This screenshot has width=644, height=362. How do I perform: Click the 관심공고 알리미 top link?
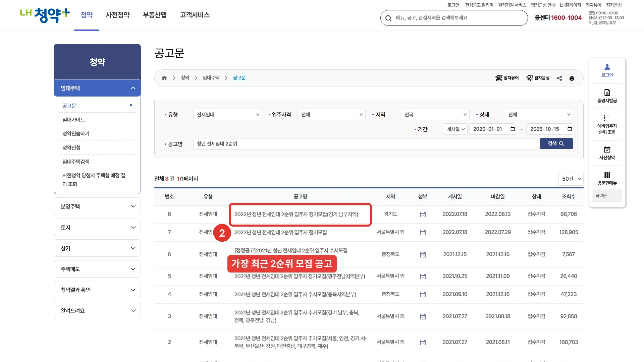coord(479,5)
